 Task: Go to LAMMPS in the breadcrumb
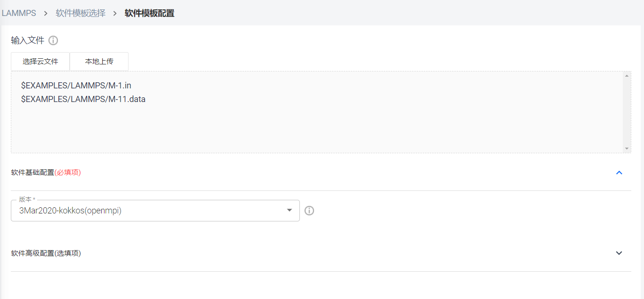[19, 13]
